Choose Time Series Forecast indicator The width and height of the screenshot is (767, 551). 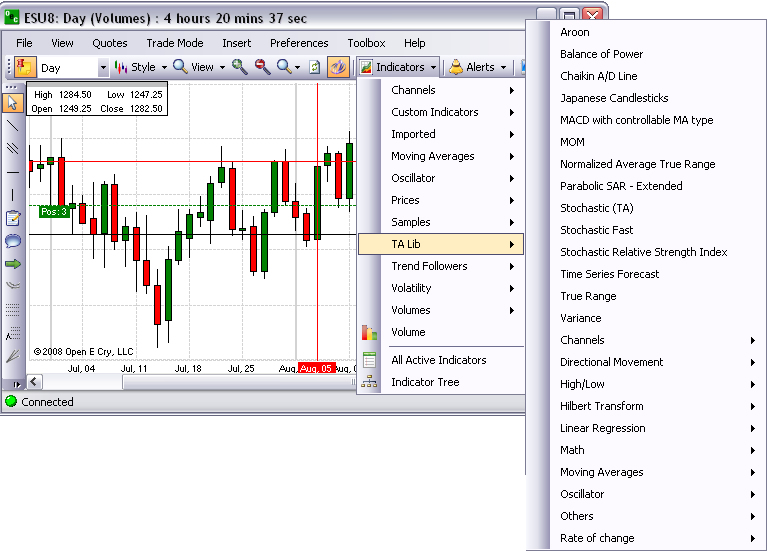[609, 275]
